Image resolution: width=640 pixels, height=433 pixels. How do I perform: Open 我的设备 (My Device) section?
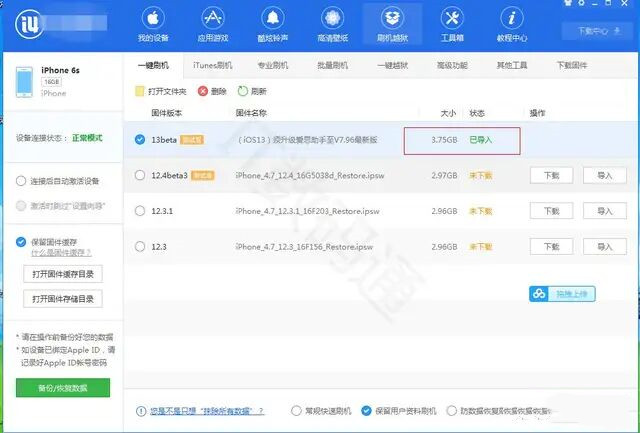pyautogui.click(x=153, y=24)
